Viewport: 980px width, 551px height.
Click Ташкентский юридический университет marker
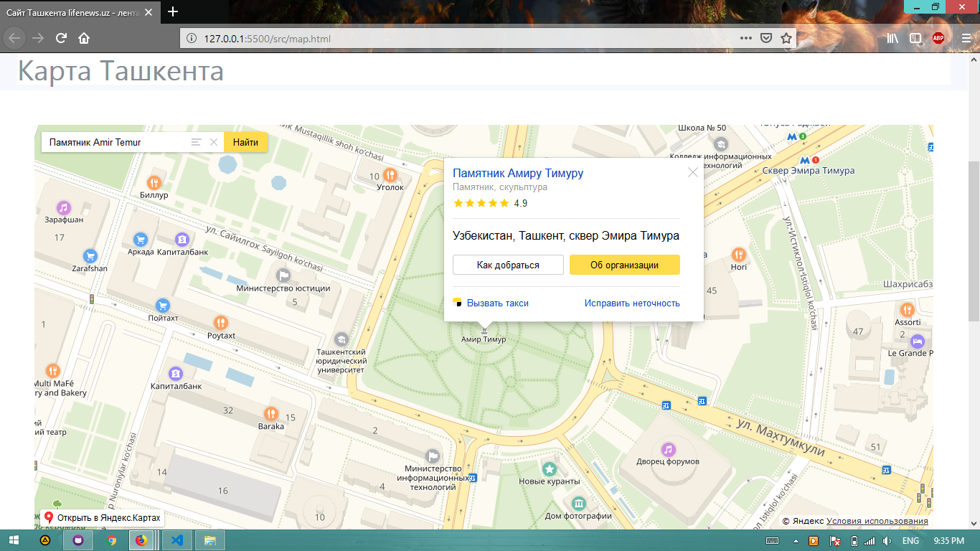coord(341,339)
